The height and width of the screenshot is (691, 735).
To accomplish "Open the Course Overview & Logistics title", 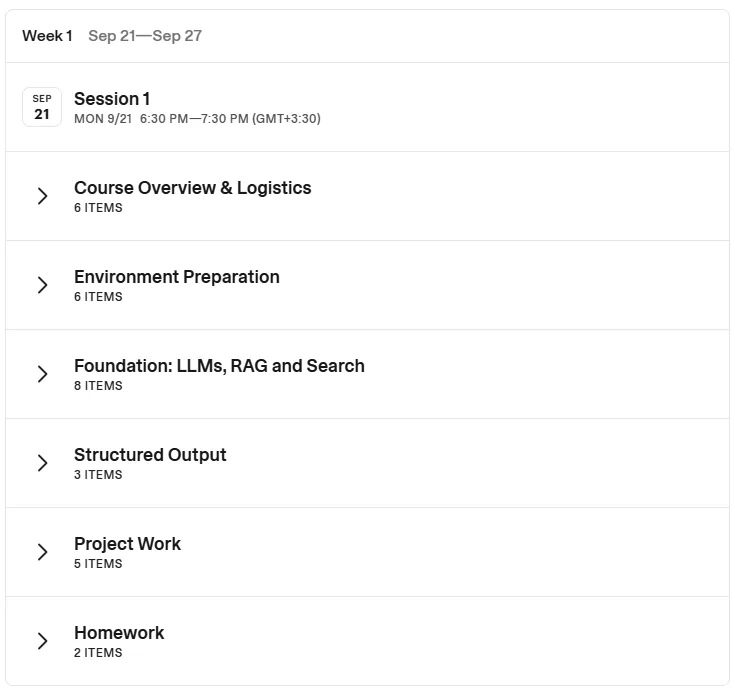I will [193, 188].
